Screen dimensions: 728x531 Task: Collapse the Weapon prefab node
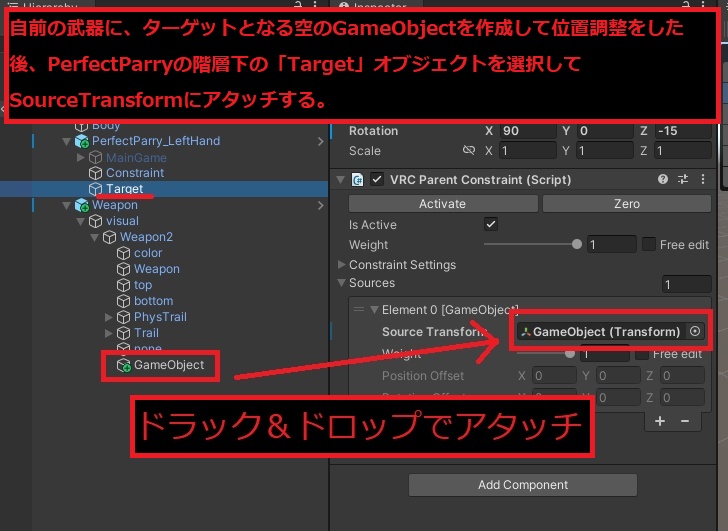(66, 205)
